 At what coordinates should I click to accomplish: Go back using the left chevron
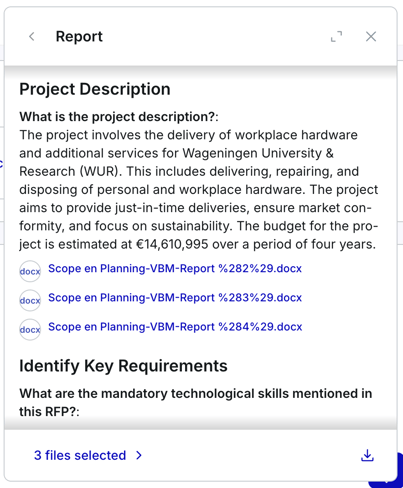coord(32,36)
